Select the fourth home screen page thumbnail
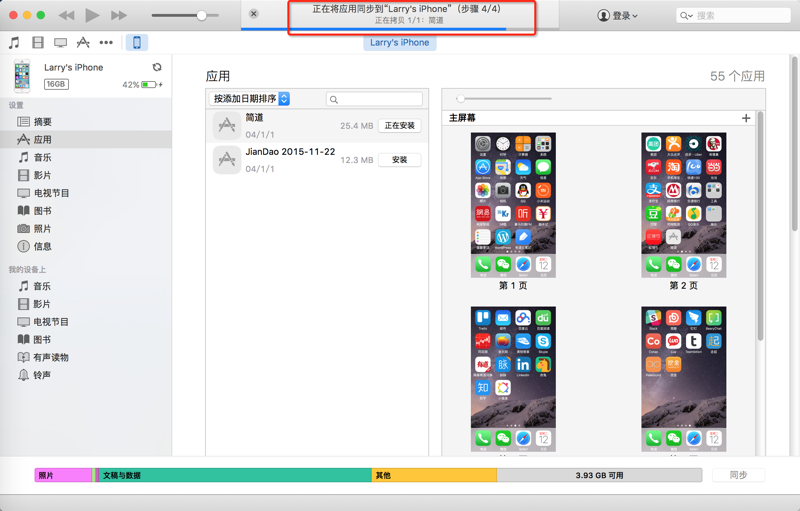Screen dimensions: 800x511 coord(684,379)
